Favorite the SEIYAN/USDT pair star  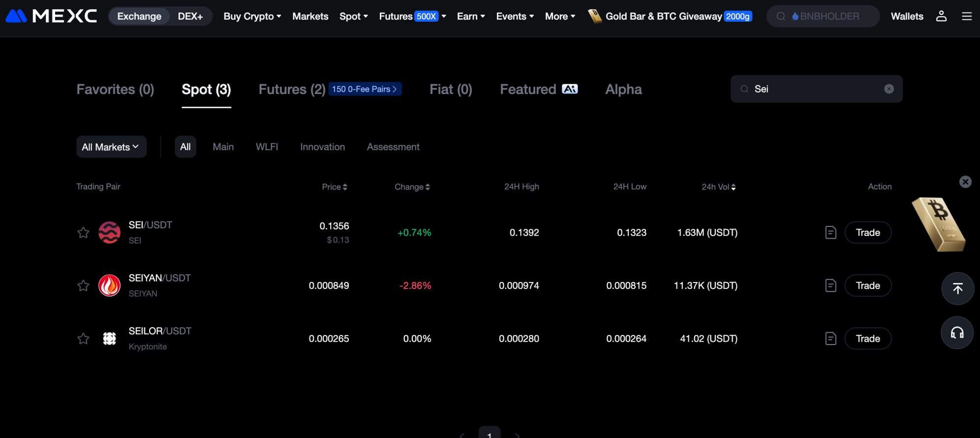pos(83,285)
